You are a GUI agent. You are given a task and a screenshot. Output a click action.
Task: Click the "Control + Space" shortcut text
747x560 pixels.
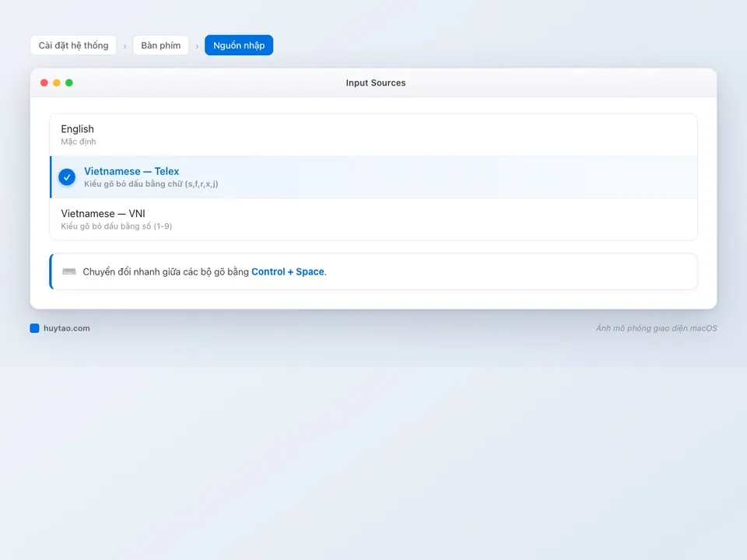(288, 271)
